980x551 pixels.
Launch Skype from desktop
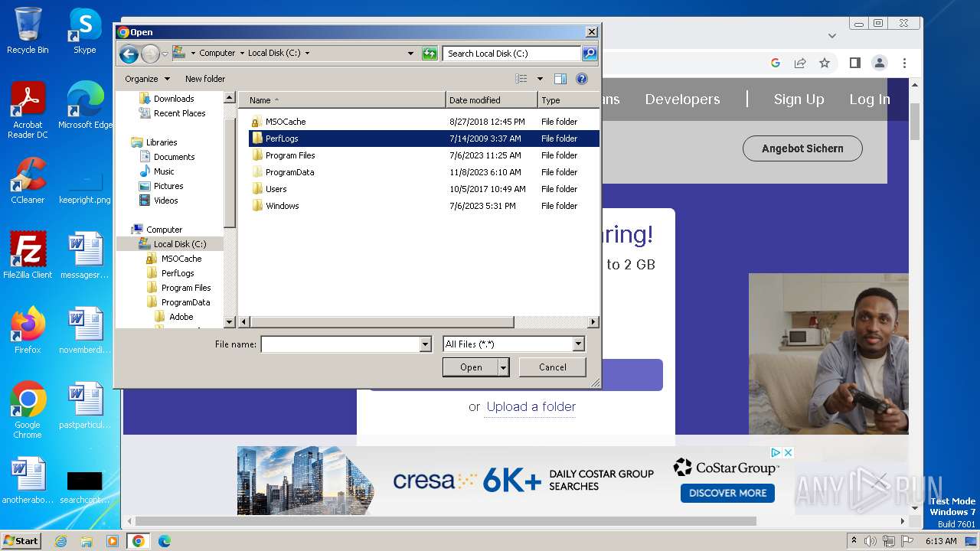tap(84, 31)
